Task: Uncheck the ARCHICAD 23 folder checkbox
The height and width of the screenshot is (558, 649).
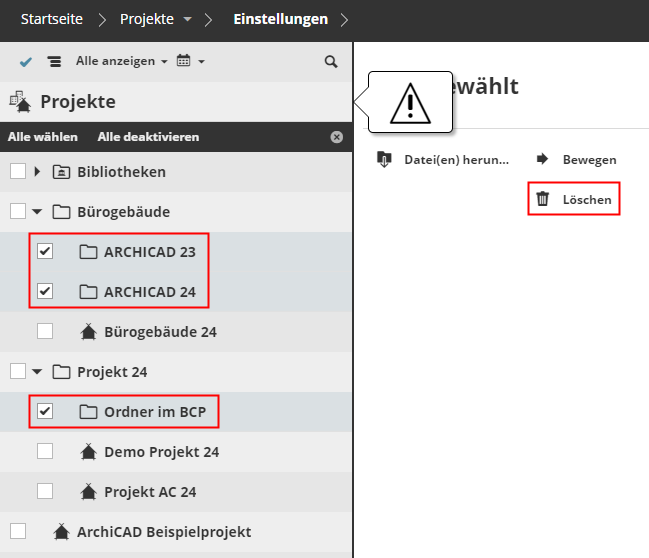Action: pos(45,251)
